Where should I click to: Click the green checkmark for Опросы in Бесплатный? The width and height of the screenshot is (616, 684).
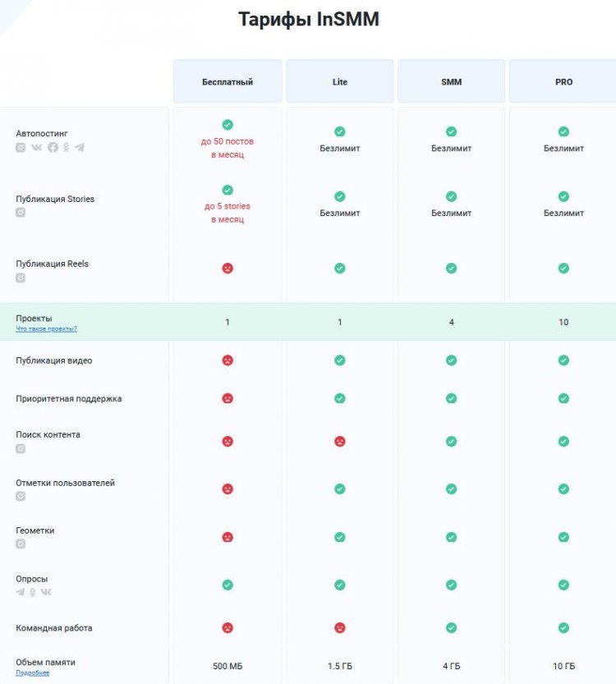point(228,585)
